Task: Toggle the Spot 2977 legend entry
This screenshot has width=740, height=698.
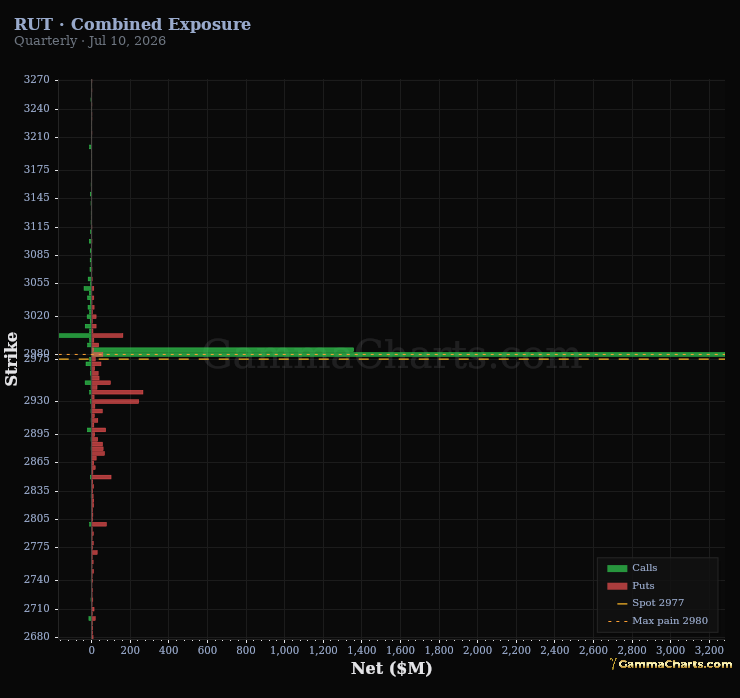Action: click(x=657, y=603)
